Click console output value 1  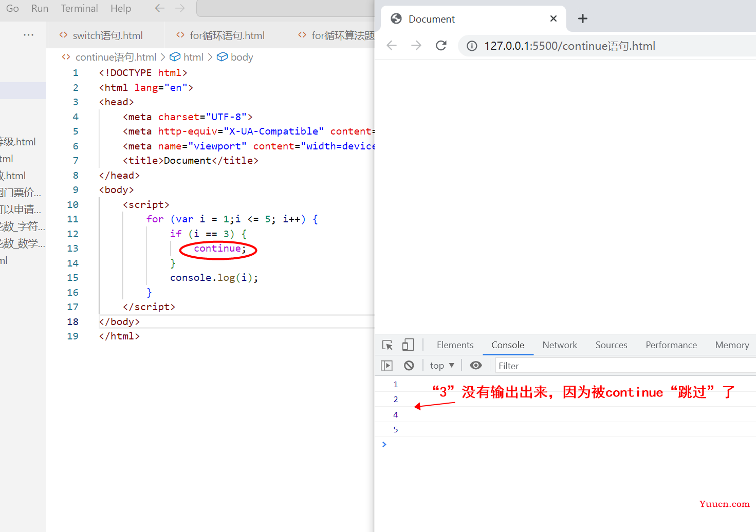pos(396,385)
